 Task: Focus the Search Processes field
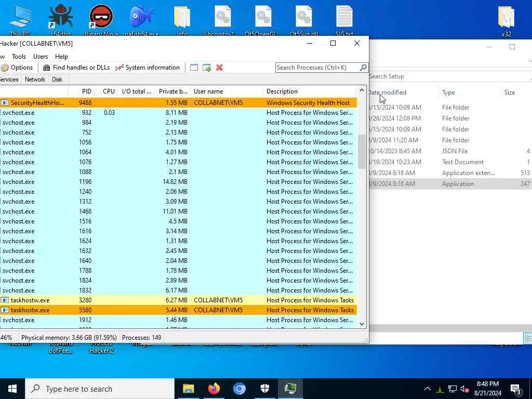(x=321, y=68)
